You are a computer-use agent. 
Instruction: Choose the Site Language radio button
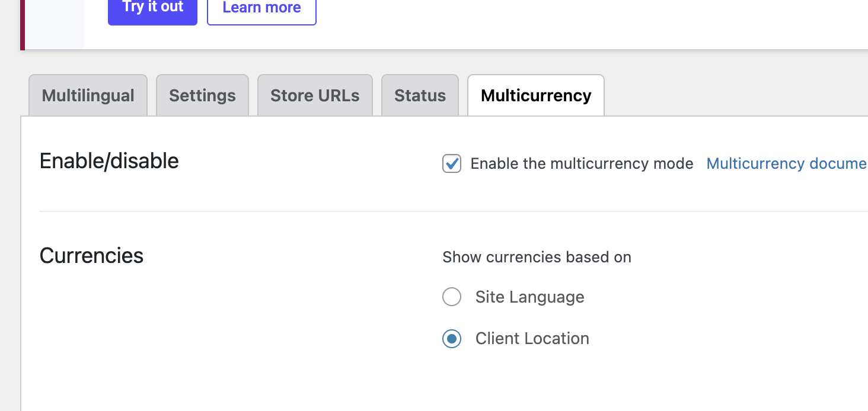[452, 297]
